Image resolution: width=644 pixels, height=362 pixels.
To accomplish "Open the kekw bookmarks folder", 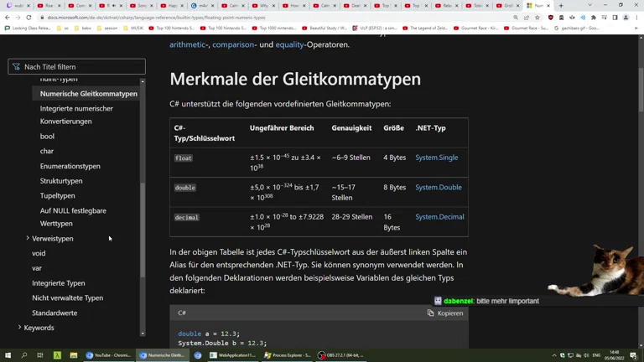I will [83, 28].
